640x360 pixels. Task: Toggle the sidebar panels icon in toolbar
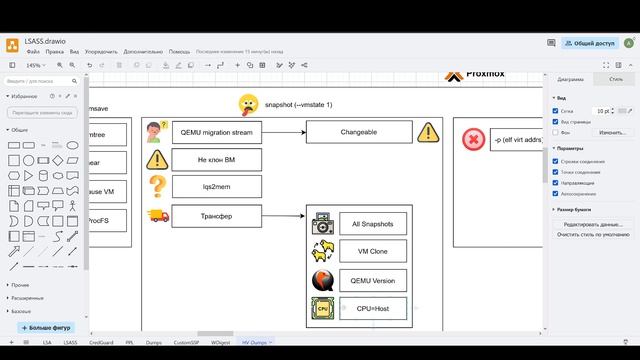click(x=12, y=65)
